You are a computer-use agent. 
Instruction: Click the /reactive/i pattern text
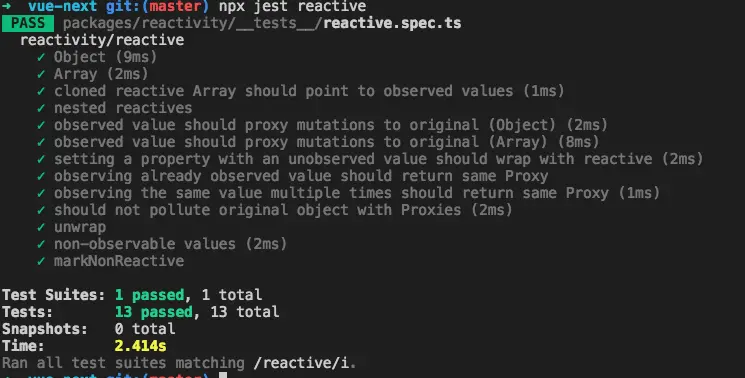303,363
